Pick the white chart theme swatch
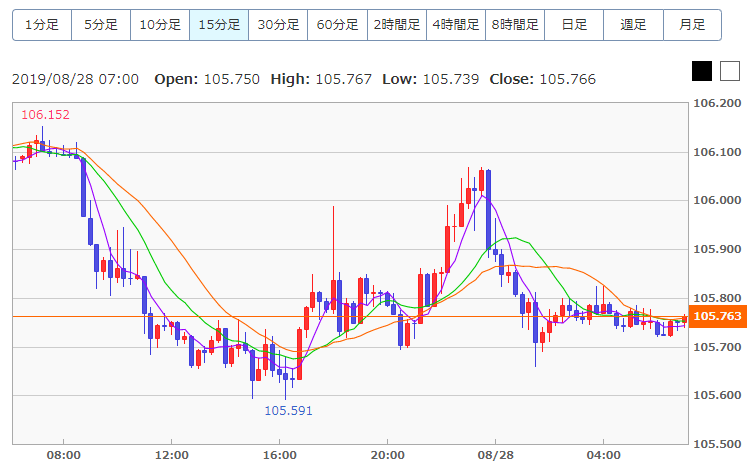 (730, 71)
